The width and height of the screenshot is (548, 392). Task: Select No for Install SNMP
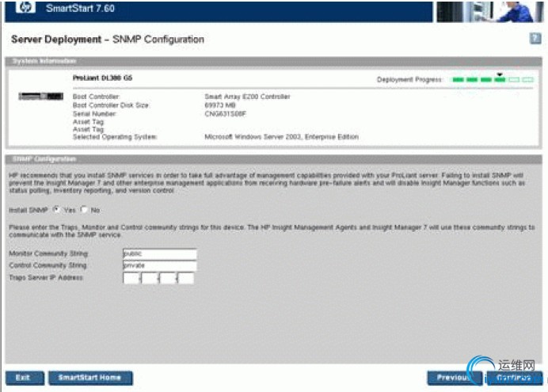pyautogui.click(x=84, y=210)
